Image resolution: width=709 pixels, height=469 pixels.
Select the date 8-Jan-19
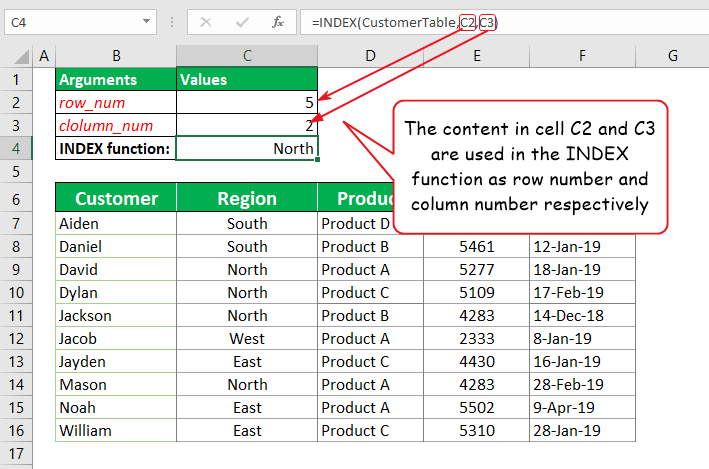[582, 339]
